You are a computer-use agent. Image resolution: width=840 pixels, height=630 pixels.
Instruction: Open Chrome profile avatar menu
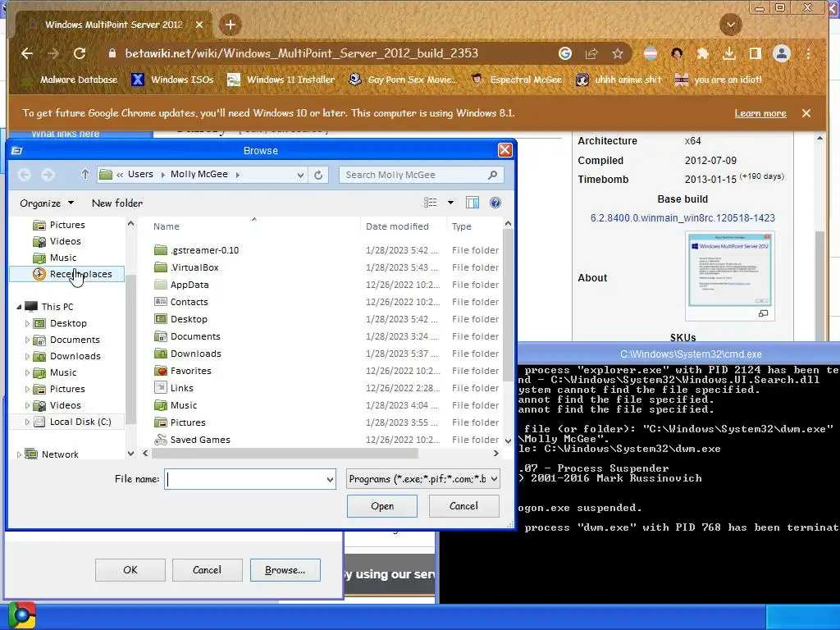pyautogui.click(x=782, y=53)
